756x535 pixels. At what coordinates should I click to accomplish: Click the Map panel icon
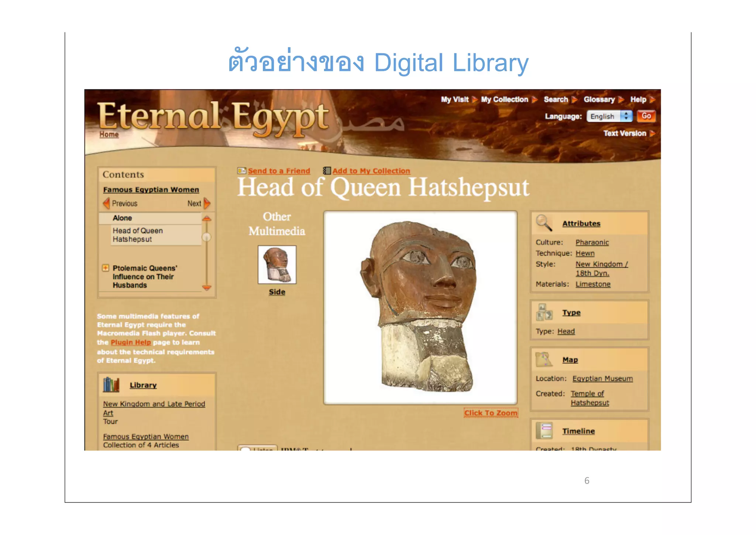tap(544, 359)
